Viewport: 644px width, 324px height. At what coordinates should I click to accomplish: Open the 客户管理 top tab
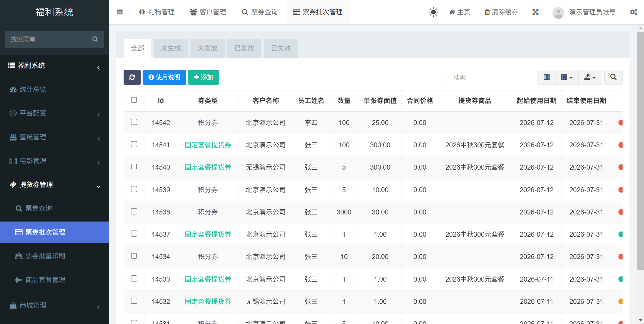click(208, 12)
